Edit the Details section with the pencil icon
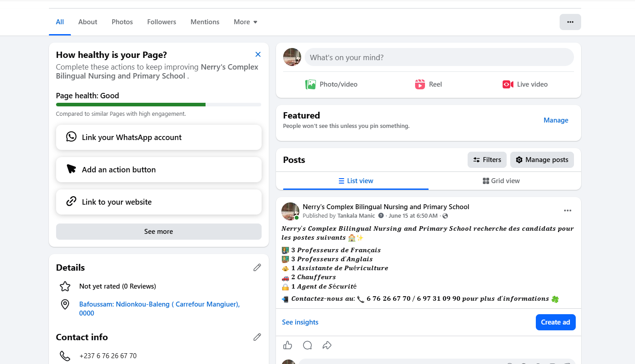Viewport: 635px width, 364px height. pyautogui.click(x=257, y=268)
